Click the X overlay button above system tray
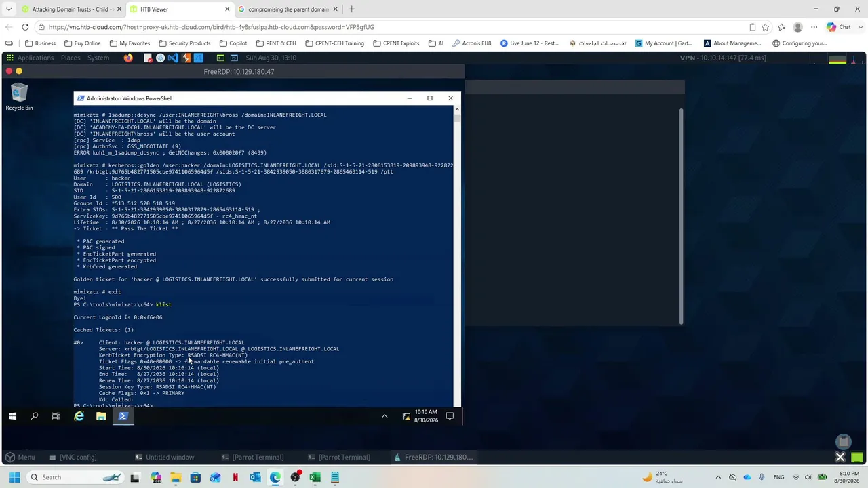Image resolution: width=868 pixels, height=488 pixels. coord(840,457)
